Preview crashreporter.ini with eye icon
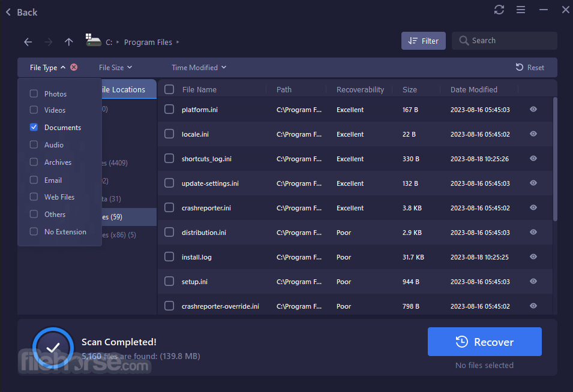 click(533, 207)
